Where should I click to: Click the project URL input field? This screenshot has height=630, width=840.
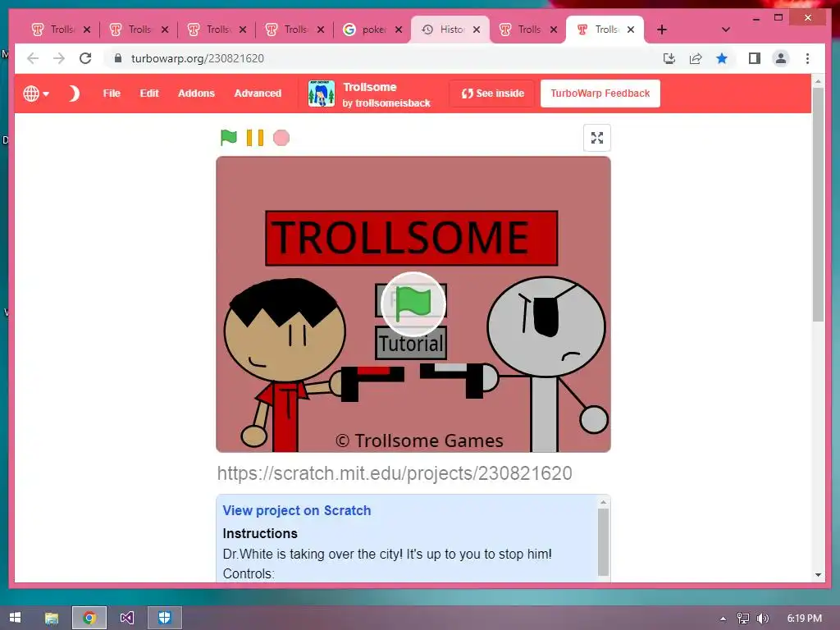(x=413, y=473)
